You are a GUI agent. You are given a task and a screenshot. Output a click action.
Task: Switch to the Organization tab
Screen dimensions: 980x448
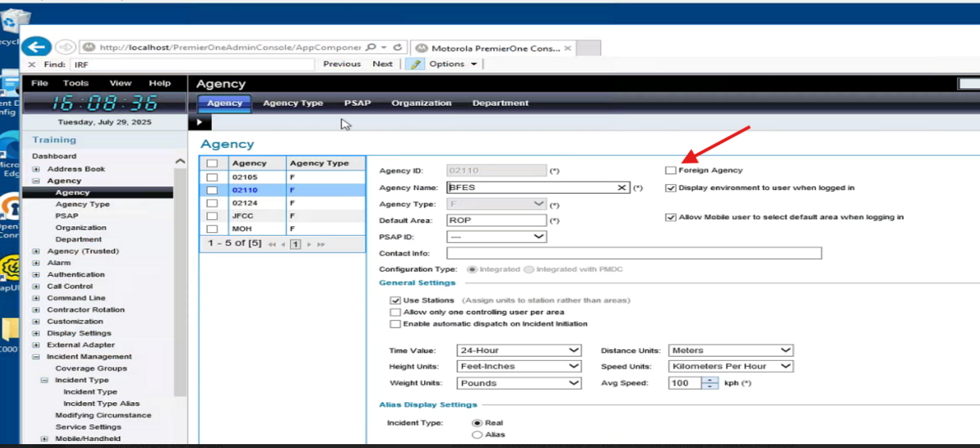[x=421, y=103]
